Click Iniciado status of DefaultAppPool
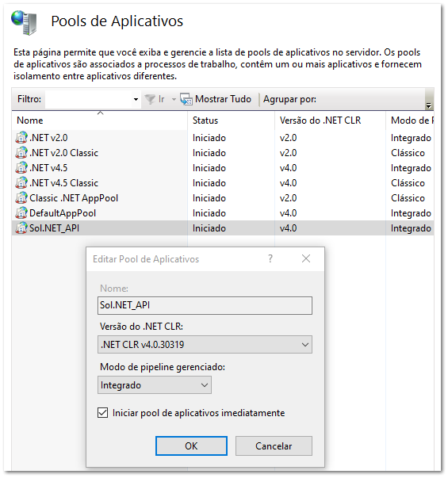Screen dimensions: 448x478 [209, 213]
